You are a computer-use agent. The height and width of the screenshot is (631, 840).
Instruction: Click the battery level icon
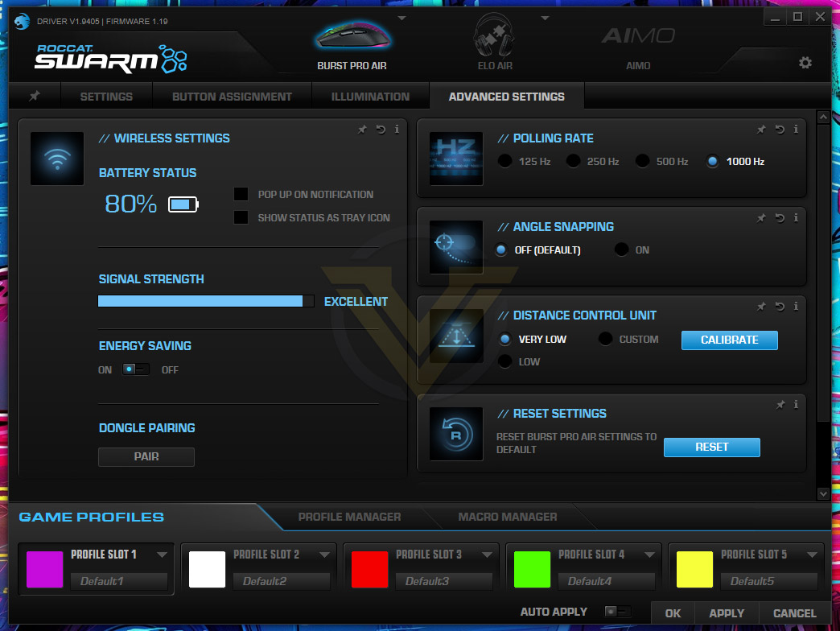(x=183, y=204)
